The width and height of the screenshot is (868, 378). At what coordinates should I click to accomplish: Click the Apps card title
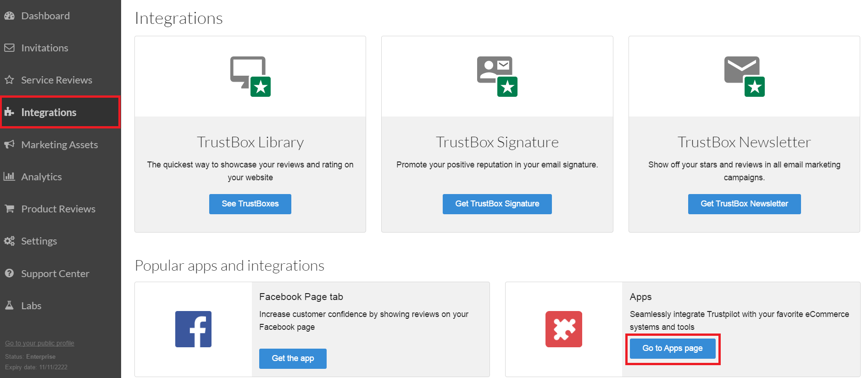(x=640, y=297)
